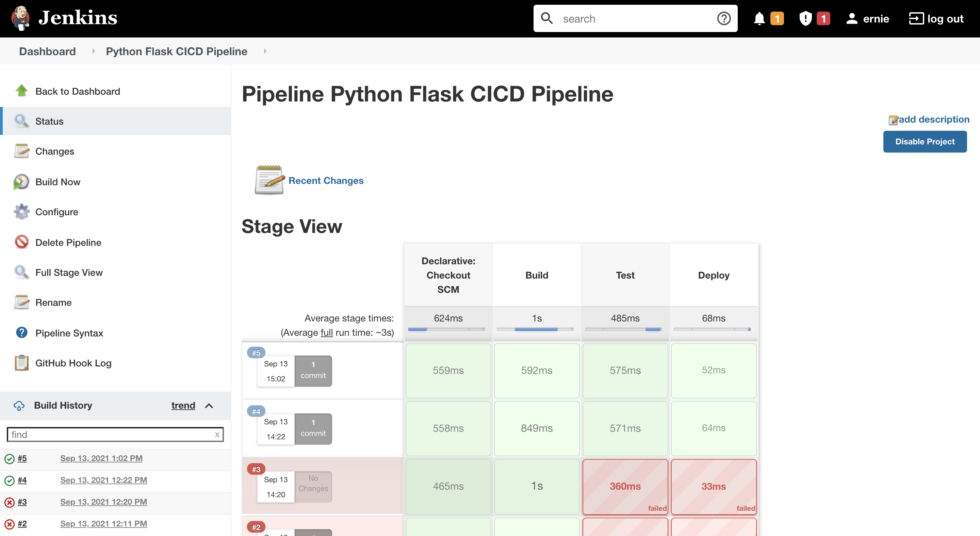Open the Pipeline Syntax sidebar item
This screenshot has width=980, height=536.
pyautogui.click(x=69, y=333)
